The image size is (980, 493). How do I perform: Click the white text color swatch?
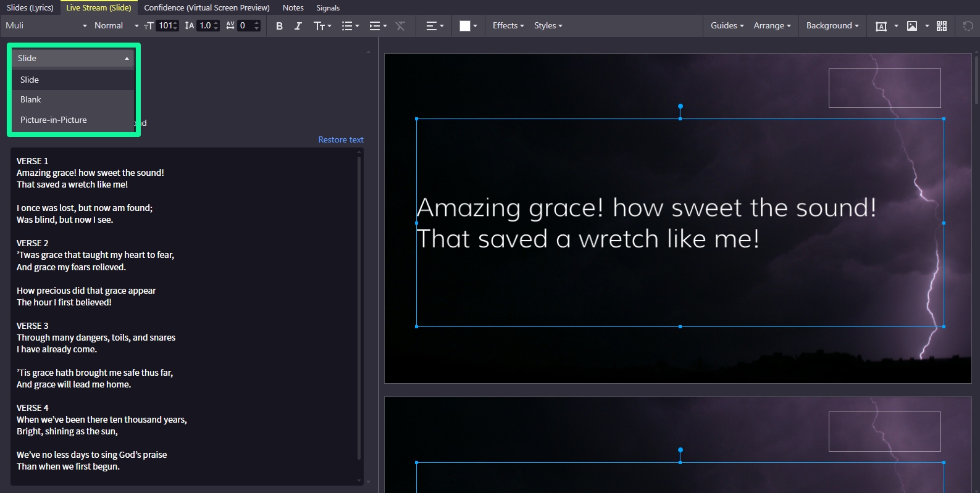(x=465, y=26)
